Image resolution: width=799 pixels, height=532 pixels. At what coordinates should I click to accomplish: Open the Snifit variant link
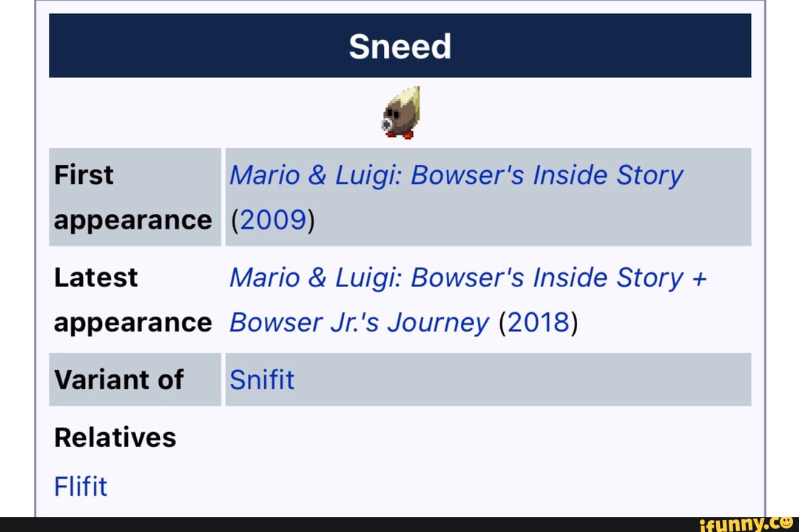pos(262,380)
